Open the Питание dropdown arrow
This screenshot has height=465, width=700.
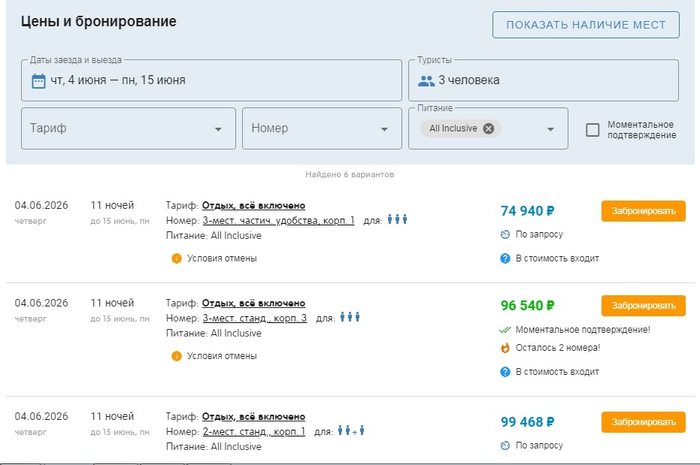pos(550,129)
